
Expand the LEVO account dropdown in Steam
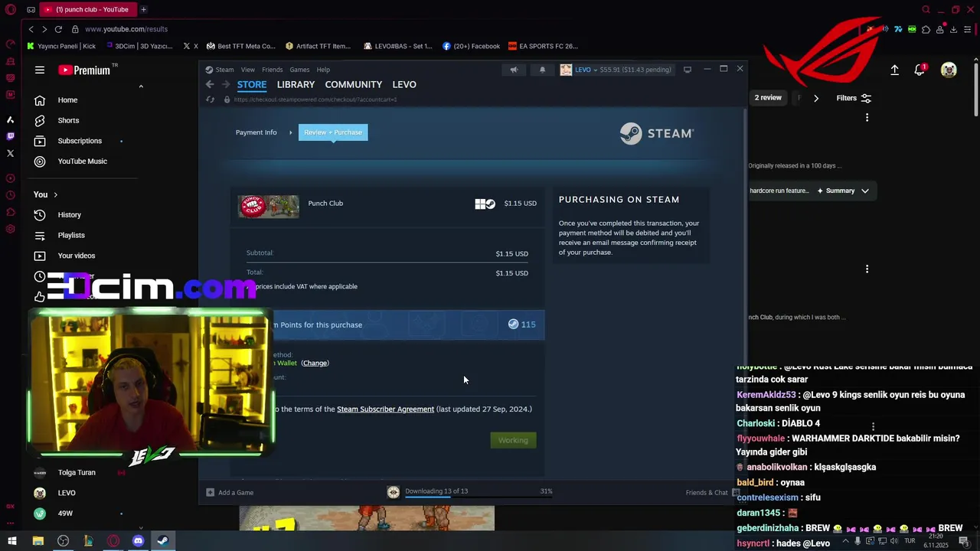(x=585, y=70)
